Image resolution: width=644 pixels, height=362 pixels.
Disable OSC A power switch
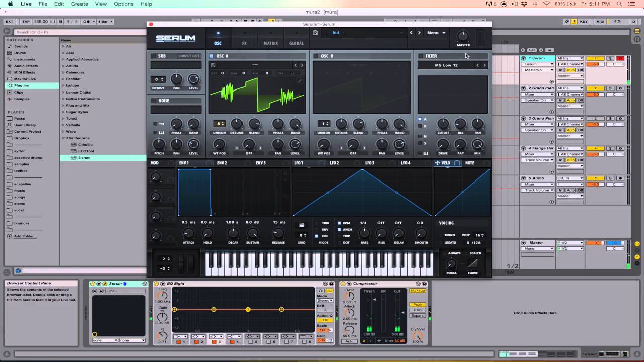point(212,56)
